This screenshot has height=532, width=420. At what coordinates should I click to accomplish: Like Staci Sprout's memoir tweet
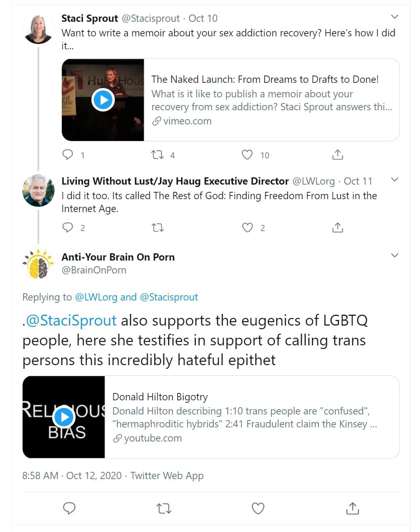[247, 155]
